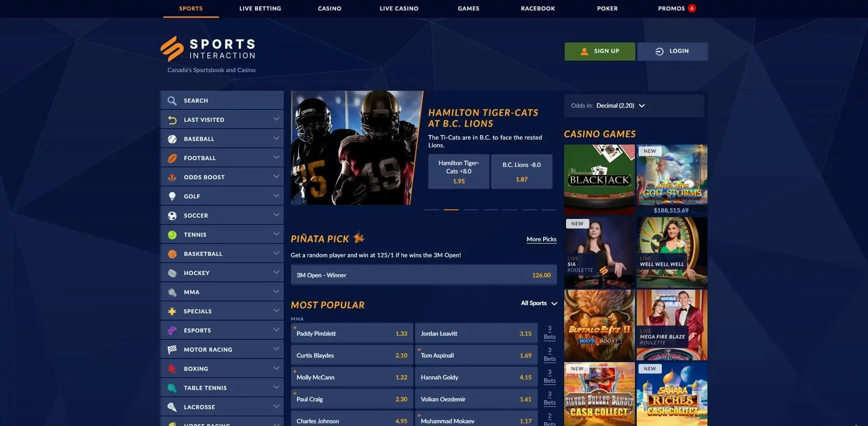Open Live Sia Roulette thumbnail
Screen dimensions: 868x426
click(599, 252)
